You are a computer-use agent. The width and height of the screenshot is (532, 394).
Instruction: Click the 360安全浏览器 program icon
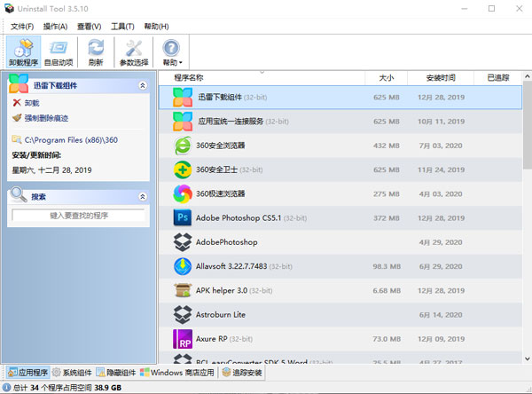(183, 145)
